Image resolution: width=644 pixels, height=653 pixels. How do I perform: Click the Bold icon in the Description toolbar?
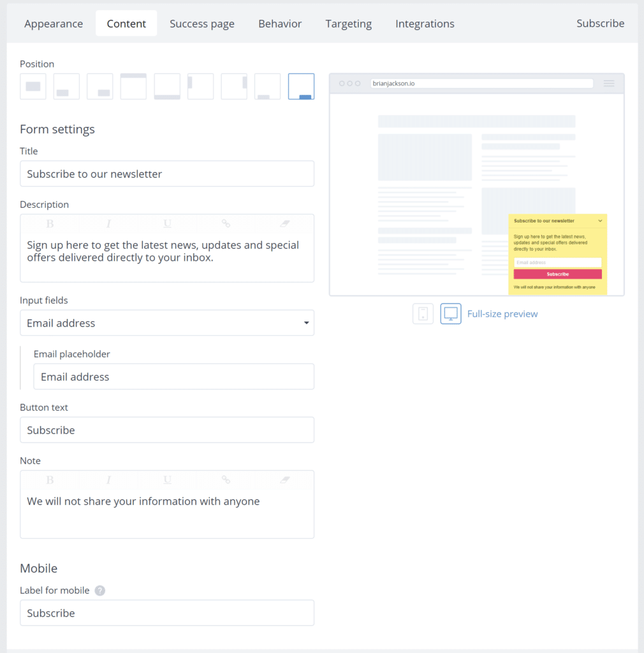pyautogui.click(x=50, y=224)
